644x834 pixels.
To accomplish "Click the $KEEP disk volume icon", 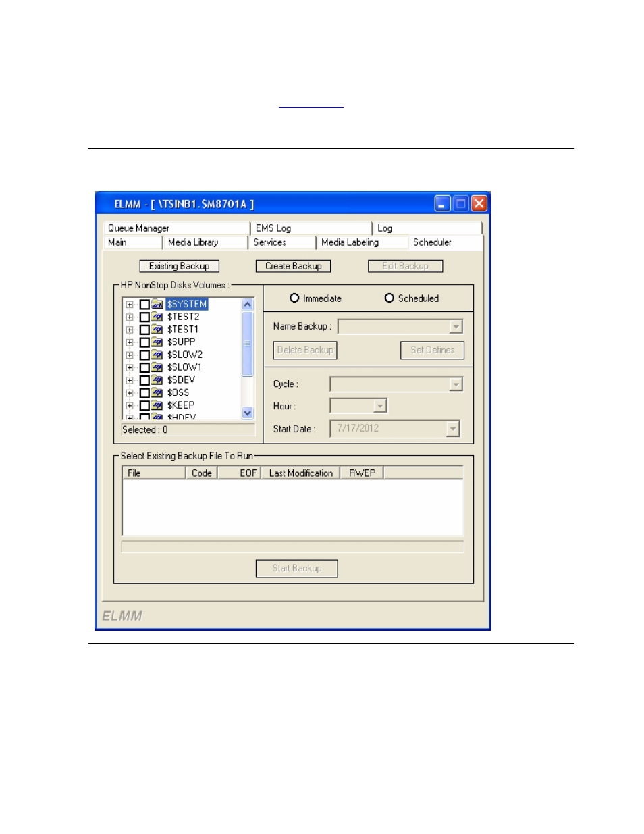I will click(157, 405).
